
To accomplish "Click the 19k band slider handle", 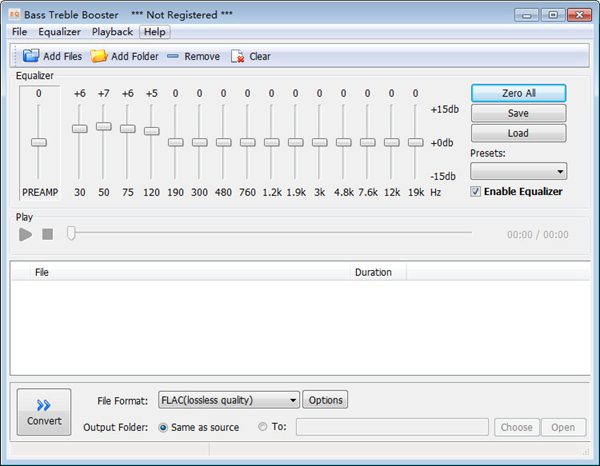I will 416,142.
